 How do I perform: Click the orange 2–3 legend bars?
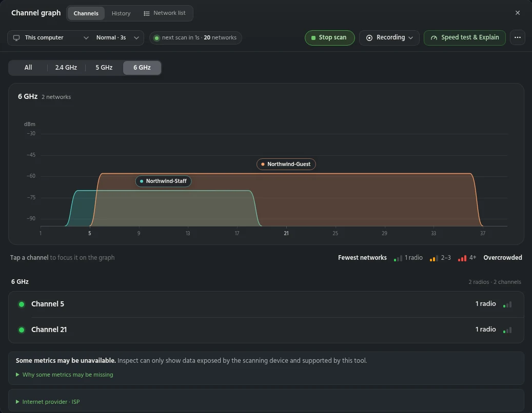coord(434,258)
